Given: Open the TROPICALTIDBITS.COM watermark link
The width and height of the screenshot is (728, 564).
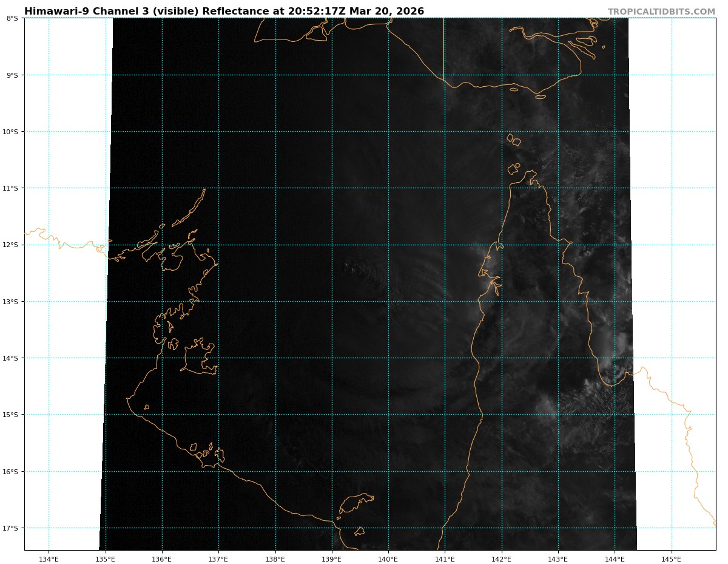Looking at the screenshot, I should [661, 12].
